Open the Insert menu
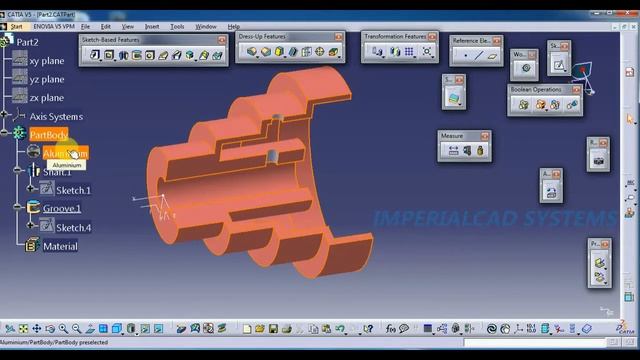Viewport: 640px width, 360px height. tap(152, 27)
